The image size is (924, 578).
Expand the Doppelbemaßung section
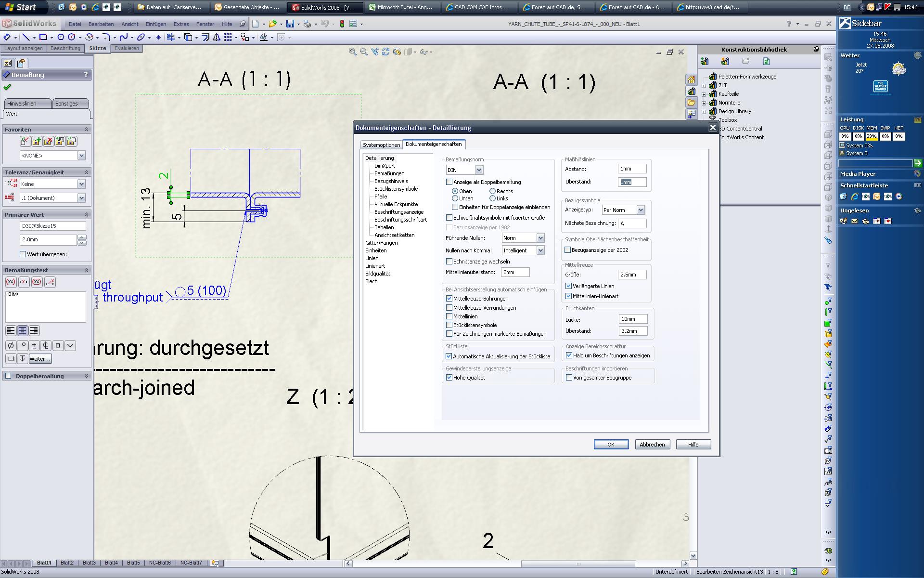[87, 376]
